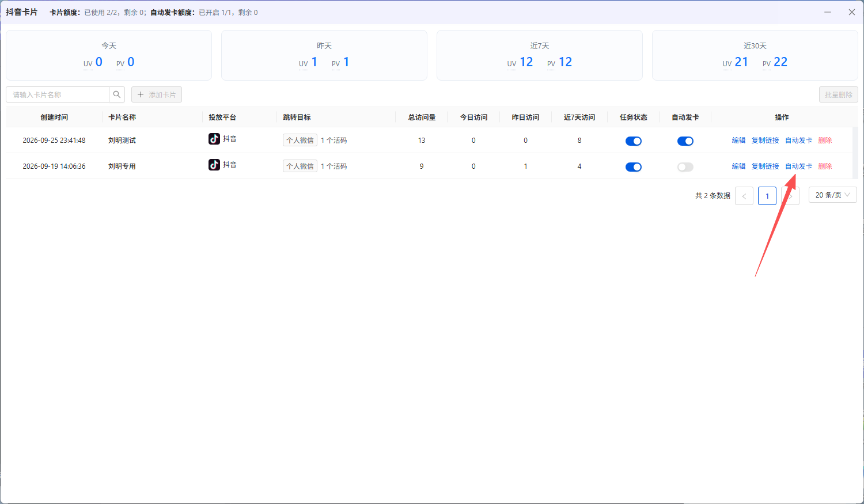The height and width of the screenshot is (504, 864).
Task: Select page 1 in pagination
Action: 767,196
